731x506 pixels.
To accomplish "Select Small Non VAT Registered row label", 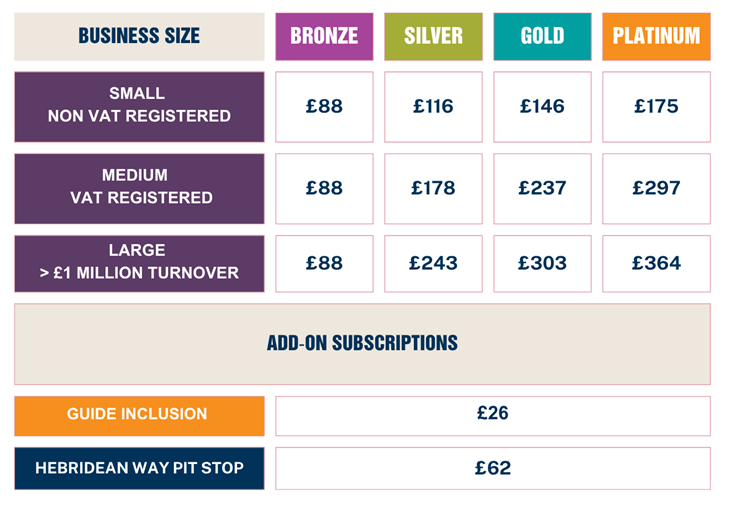I will point(139,106).
